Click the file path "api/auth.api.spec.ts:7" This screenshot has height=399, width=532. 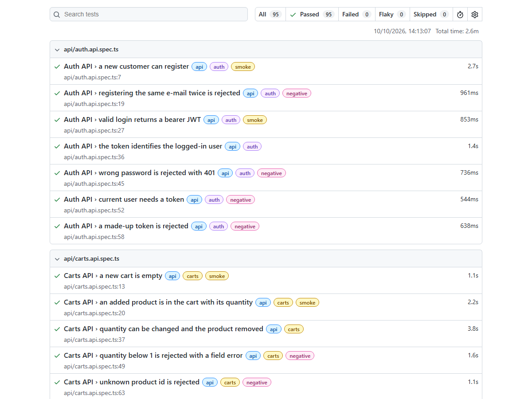coord(92,78)
